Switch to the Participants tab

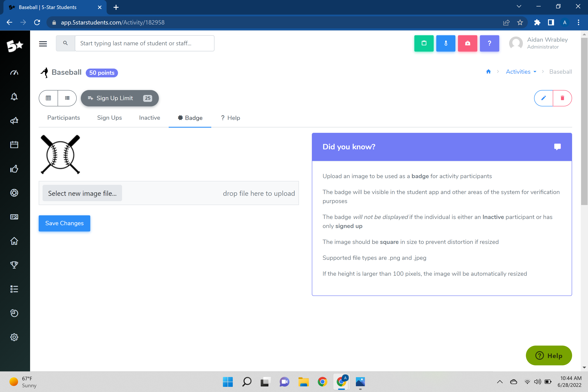(x=63, y=118)
